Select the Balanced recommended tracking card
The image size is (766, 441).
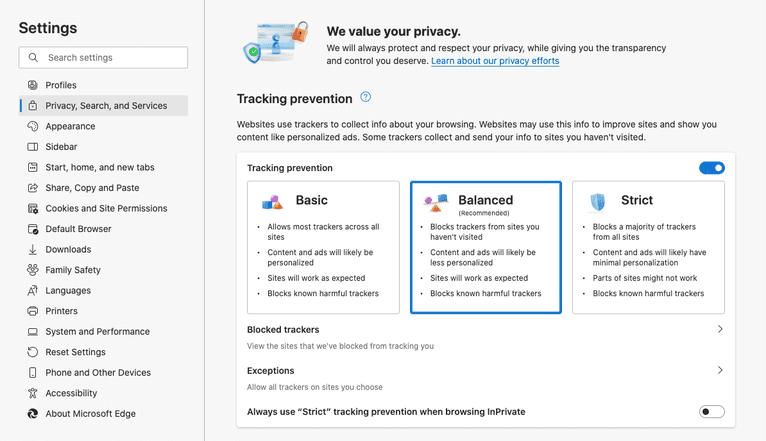[x=486, y=247]
